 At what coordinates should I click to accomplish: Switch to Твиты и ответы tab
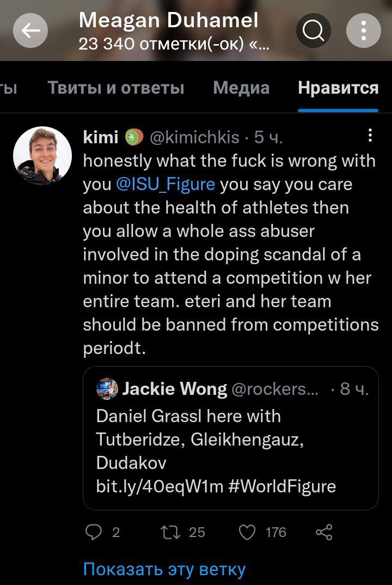coord(115,88)
